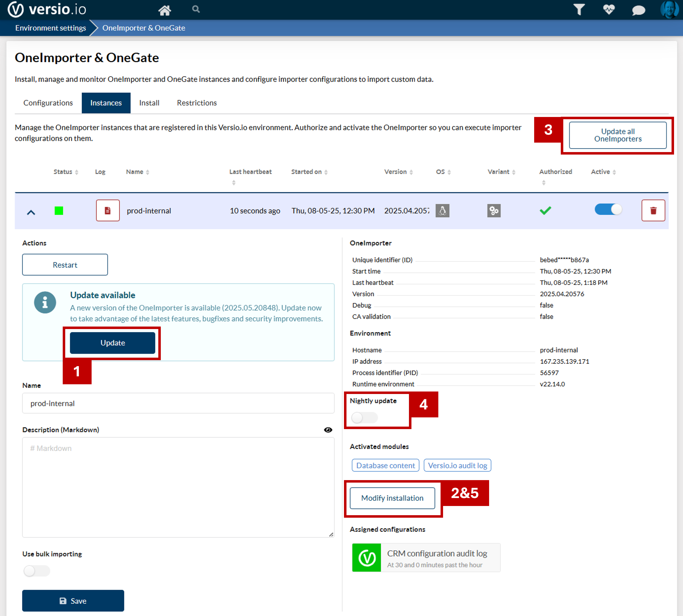This screenshot has width=683, height=616.
Task: Click Modify installation button
Action: click(x=392, y=498)
